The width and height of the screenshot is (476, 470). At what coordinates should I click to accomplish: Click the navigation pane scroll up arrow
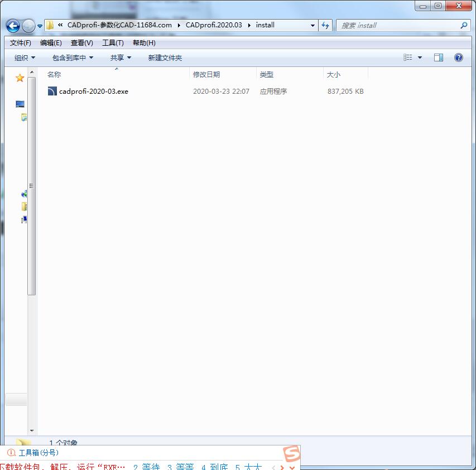point(32,72)
